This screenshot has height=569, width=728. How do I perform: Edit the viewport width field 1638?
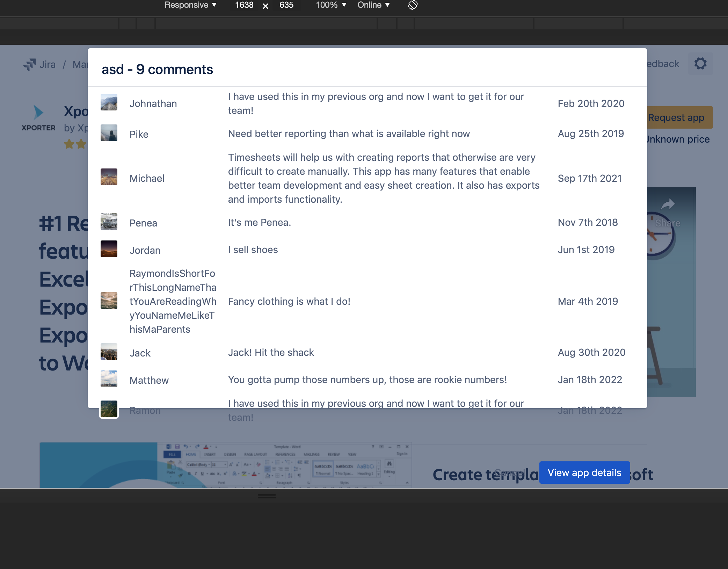pos(244,5)
